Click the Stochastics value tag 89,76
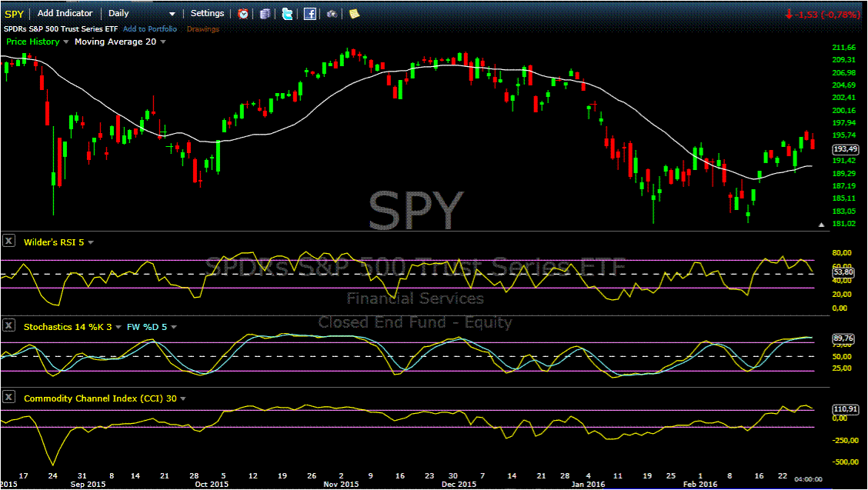This screenshot has width=868, height=490. click(x=843, y=338)
